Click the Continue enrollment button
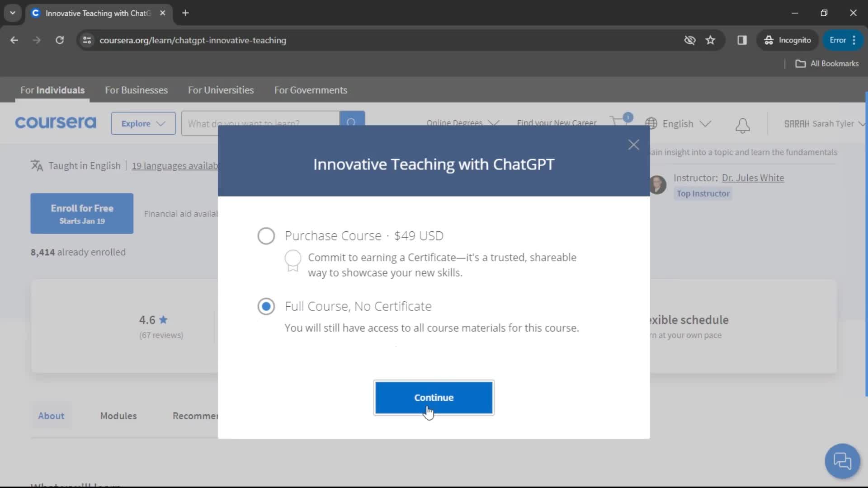 pyautogui.click(x=434, y=398)
